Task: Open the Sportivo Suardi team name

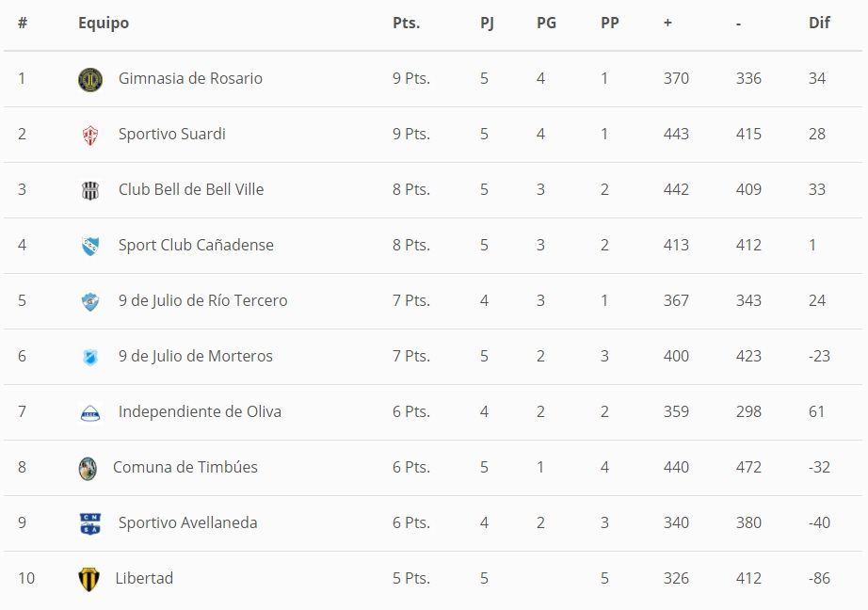Action: point(171,134)
